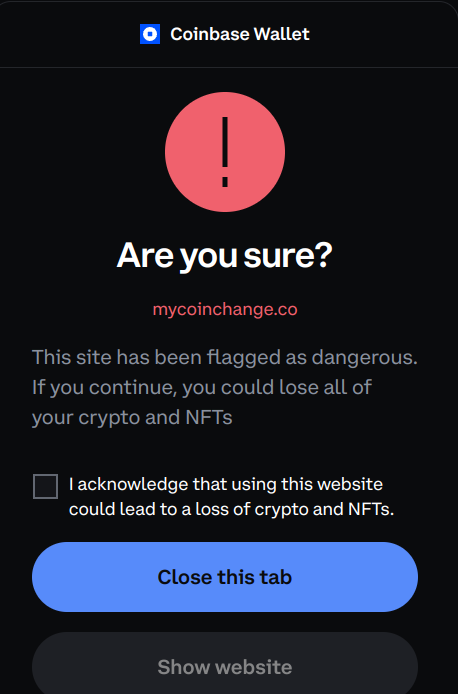The height and width of the screenshot is (694, 458).
Task: Click 'I acknowledge that using this website' label
Action: [x=226, y=484]
